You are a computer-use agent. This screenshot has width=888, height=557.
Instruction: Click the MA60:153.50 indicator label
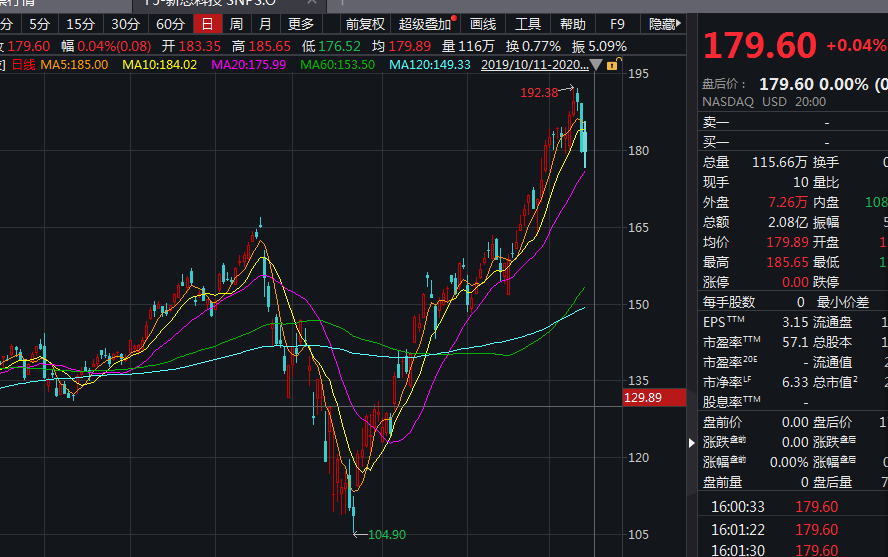(x=338, y=65)
